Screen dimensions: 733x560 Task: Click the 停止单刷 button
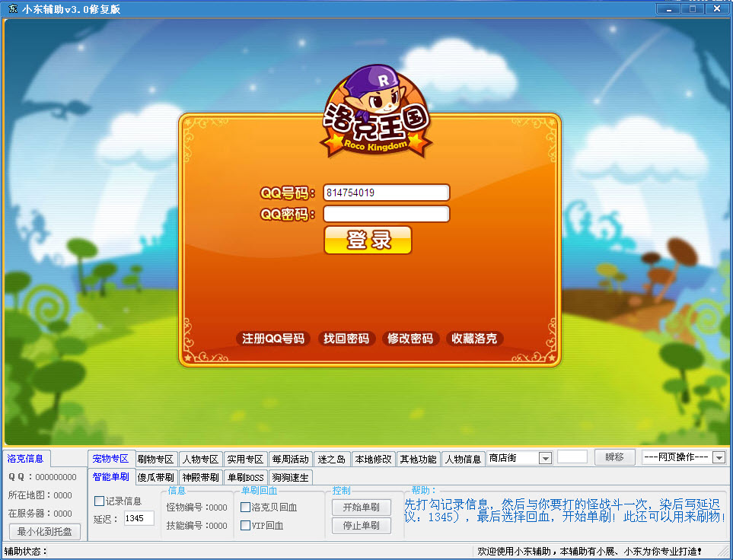(362, 526)
